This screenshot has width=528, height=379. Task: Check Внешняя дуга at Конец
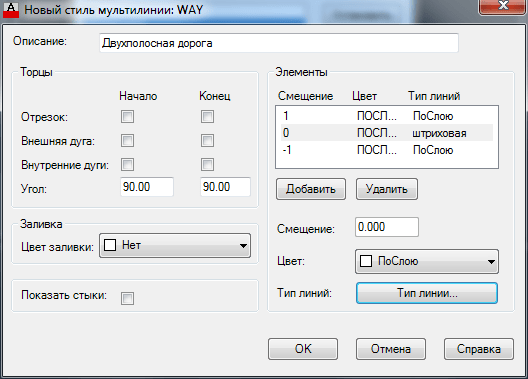(207, 141)
